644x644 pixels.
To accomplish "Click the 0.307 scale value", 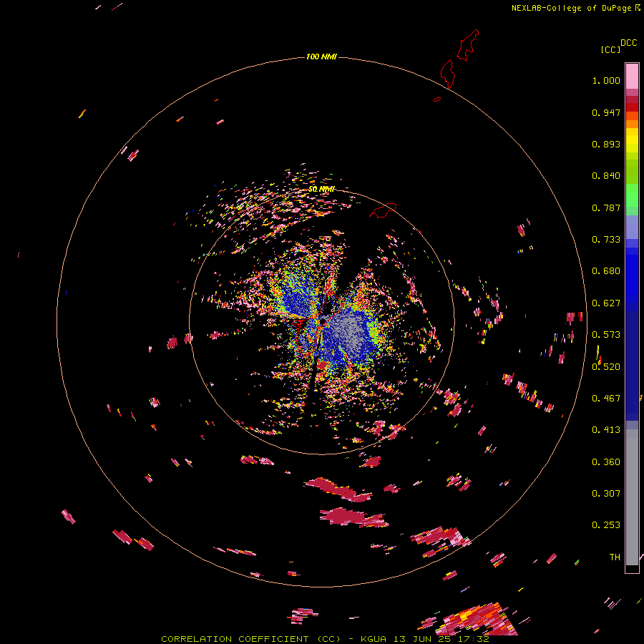I will 606,494.
